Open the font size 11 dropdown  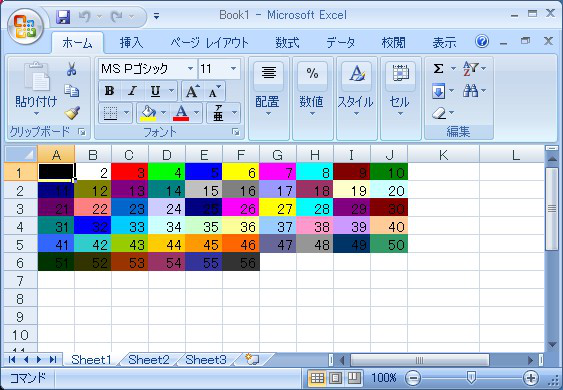pyautogui.click(x=233, y=69)
